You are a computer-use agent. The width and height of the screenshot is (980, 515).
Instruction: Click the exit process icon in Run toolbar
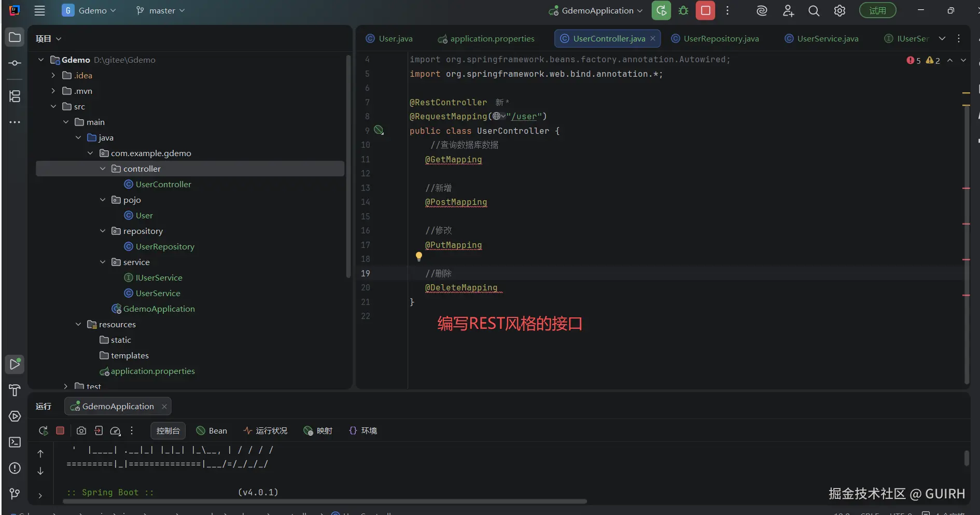click(x=99, y=430)
